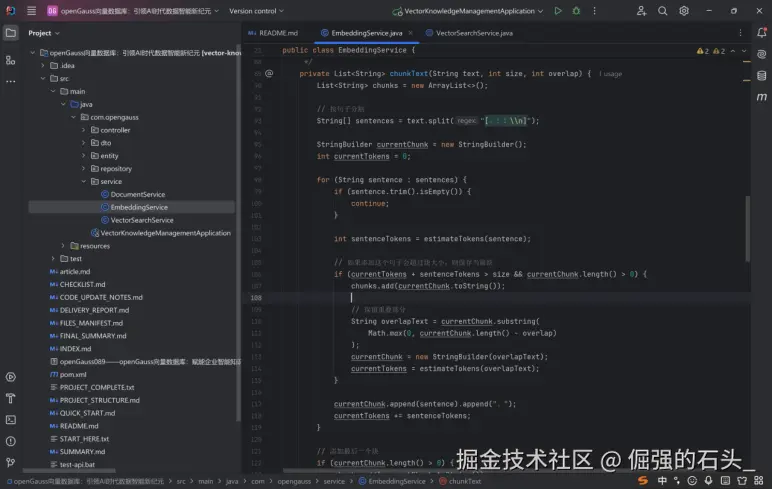The width and height of the screenshot is (772, 489).
Task: Switch to README.md editor tab
Action: click(x=273, y=33)
